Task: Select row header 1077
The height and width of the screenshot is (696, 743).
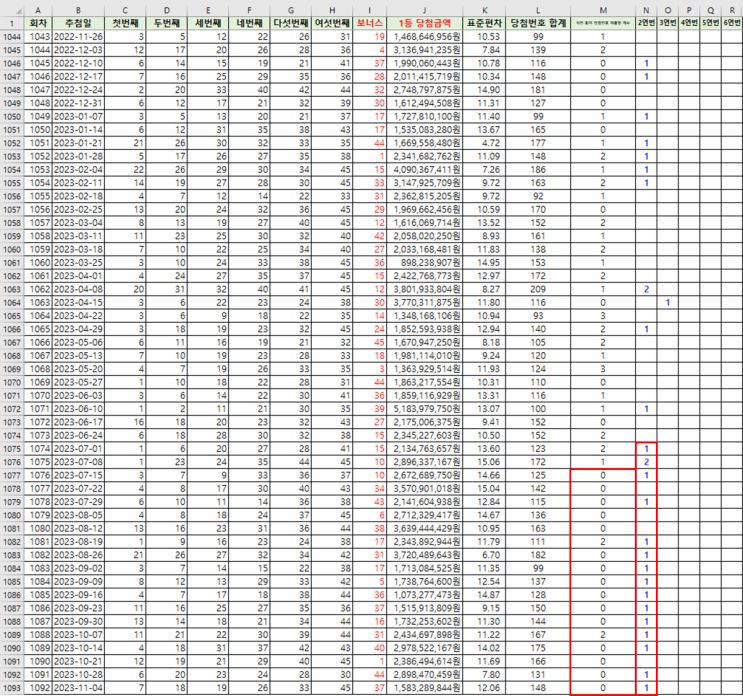Action: click(x=12, y=475)
